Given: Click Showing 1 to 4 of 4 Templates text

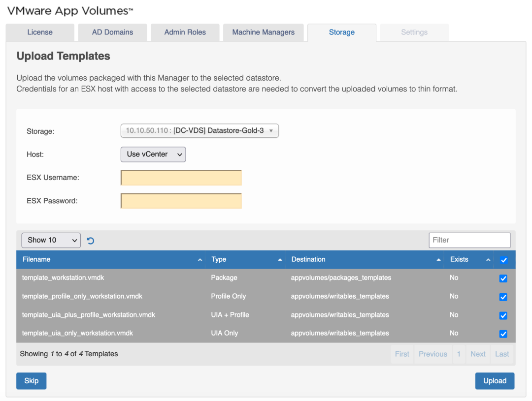Looking at the screenshot, I should tap(69, 354).
